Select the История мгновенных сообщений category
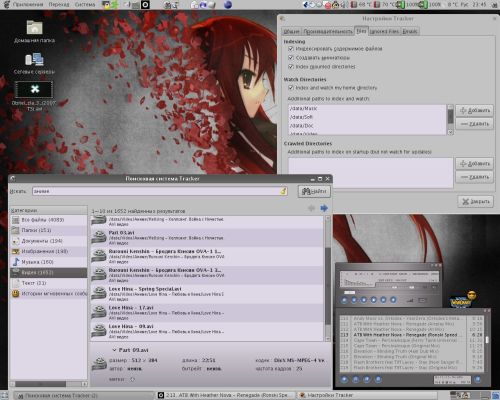Image resolution: width=500 pixels, height=400 pixels. click(49, 294)
